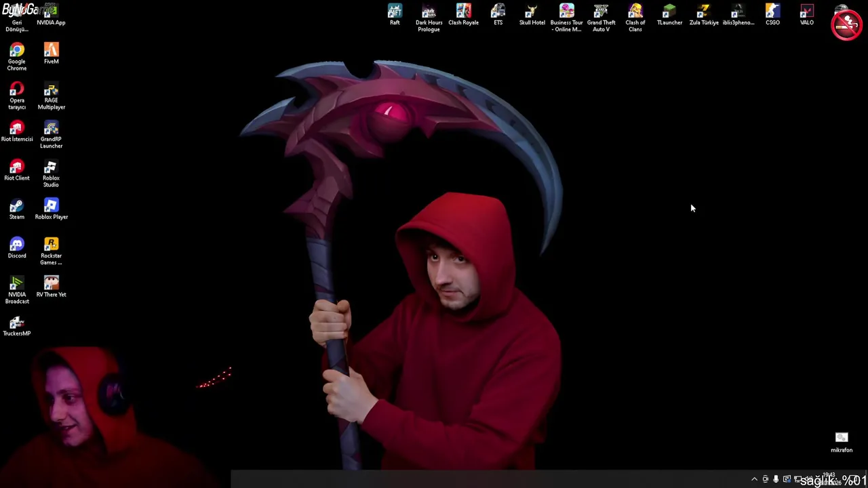The height and width of the screenshot is (488, 868).
Task: Select the NVIDIA App desktop icon
Action: point(51,14)
